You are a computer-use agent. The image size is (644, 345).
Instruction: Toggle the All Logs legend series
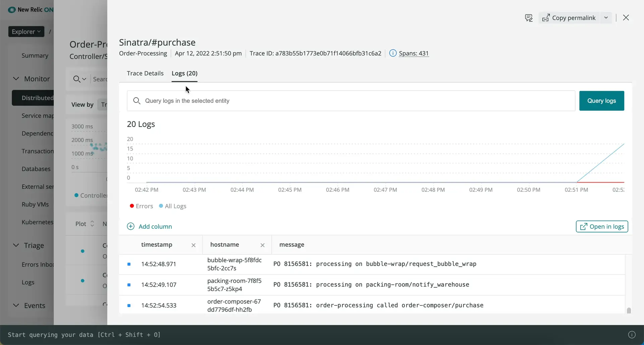click(172, 206)
